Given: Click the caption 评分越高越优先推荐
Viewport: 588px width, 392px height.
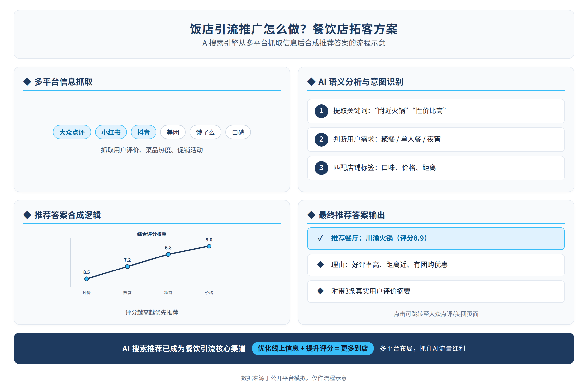Looking at the screenshot, I should 152,312.
